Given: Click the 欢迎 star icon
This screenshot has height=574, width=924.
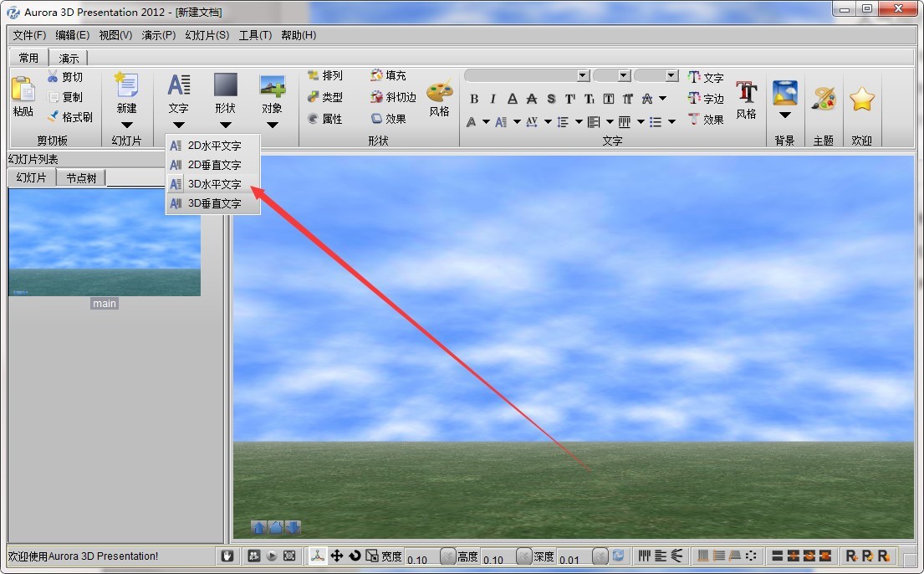Looking at the screenshot, I should click(x=862, y=96).
